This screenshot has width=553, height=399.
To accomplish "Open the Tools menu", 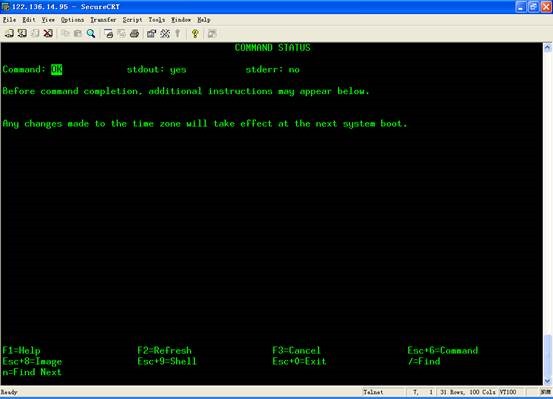I will (x=157, y=20).
